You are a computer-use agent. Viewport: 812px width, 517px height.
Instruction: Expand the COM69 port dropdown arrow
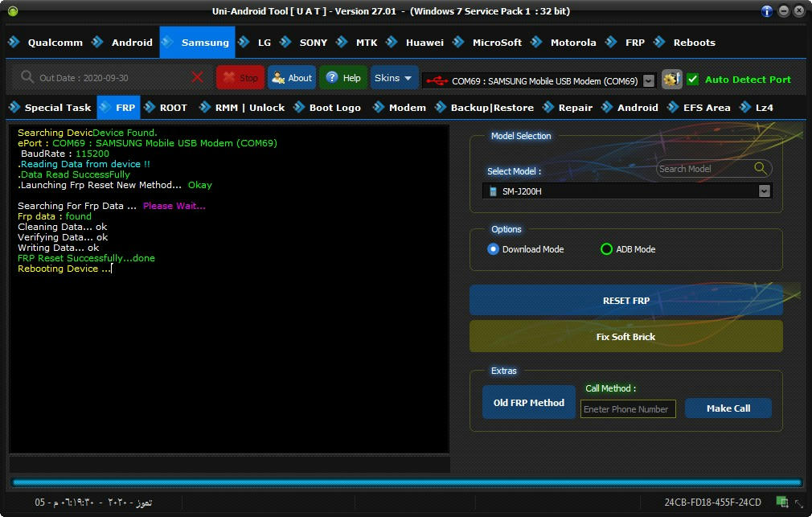[x=648, y=81]
